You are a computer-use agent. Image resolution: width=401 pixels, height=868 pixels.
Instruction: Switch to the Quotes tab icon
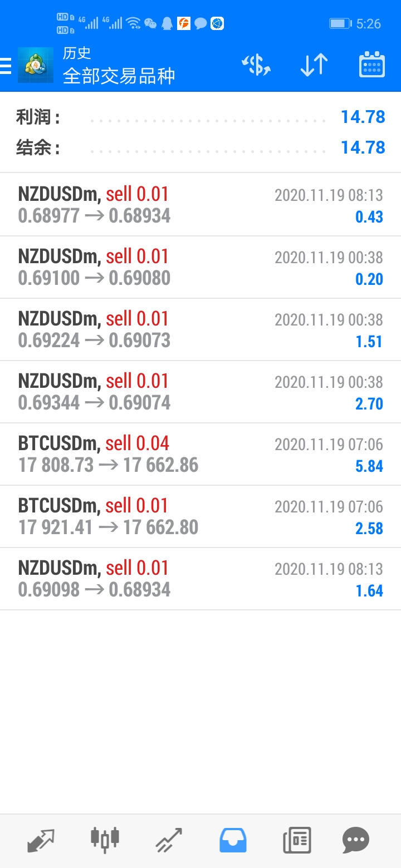click(x=41, y=840)
